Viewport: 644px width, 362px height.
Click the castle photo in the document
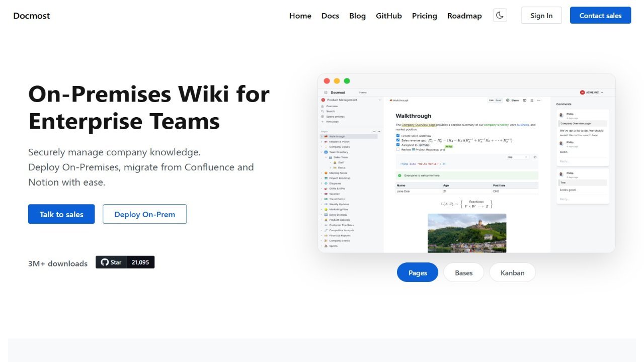(x=467, y=233)
